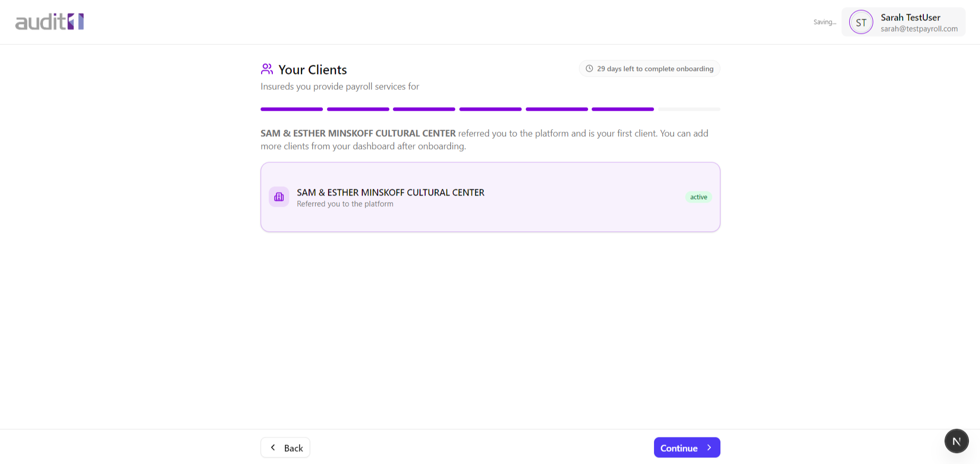Click the fourth progress bar segment

491,109
